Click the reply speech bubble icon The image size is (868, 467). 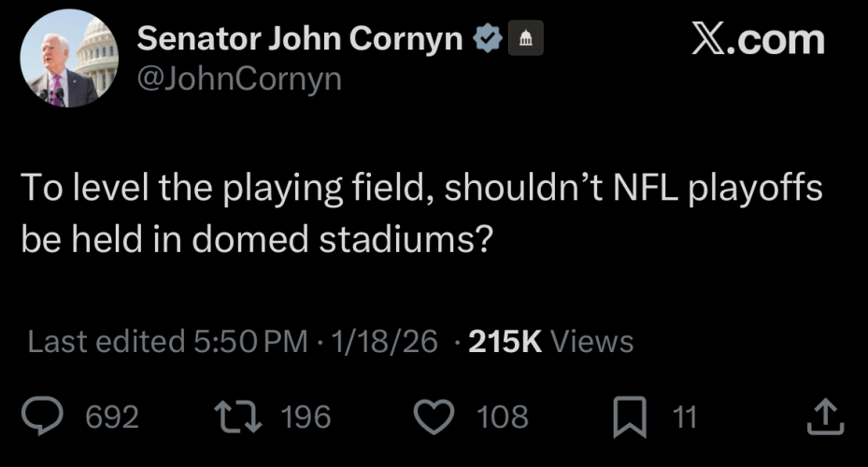pyautogui.click(x=41, y=417)
